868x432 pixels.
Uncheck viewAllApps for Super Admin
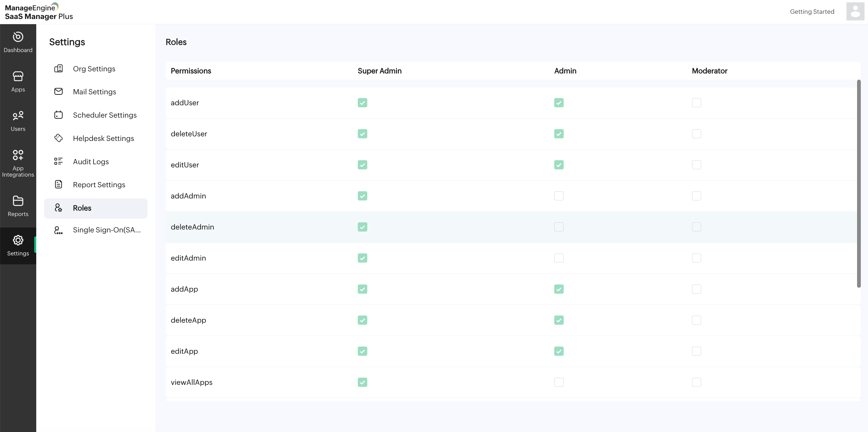362,382
